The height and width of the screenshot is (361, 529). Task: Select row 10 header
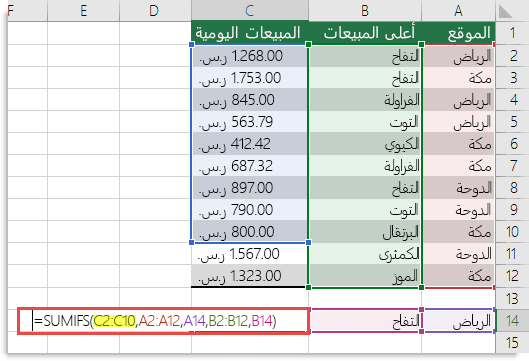[512, 232]
